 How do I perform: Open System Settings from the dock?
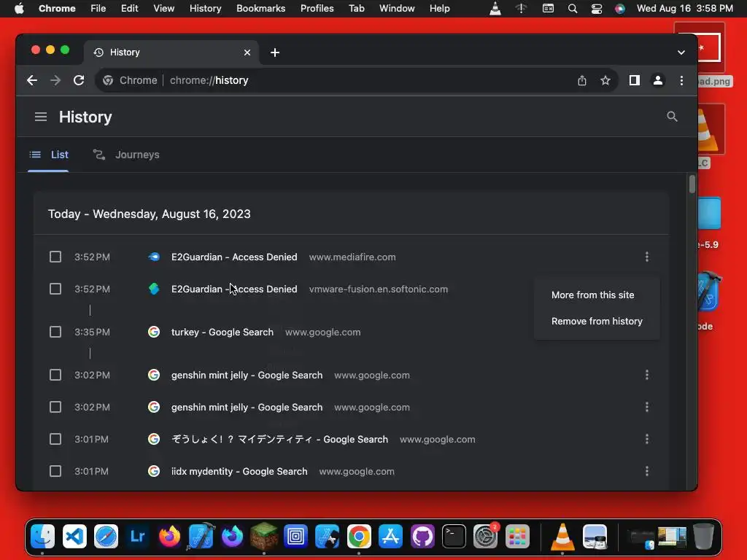[x=485, y=537]
